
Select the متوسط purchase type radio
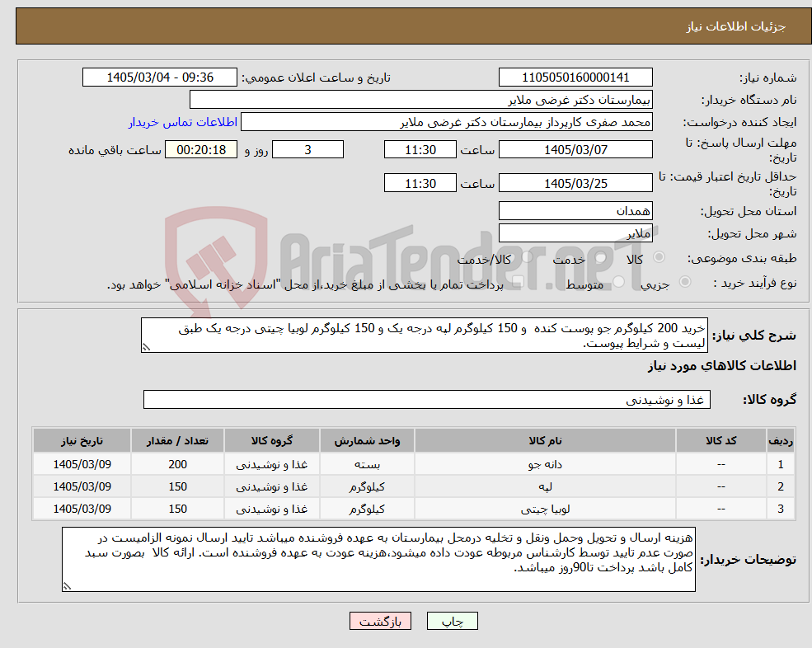point(618,282)
